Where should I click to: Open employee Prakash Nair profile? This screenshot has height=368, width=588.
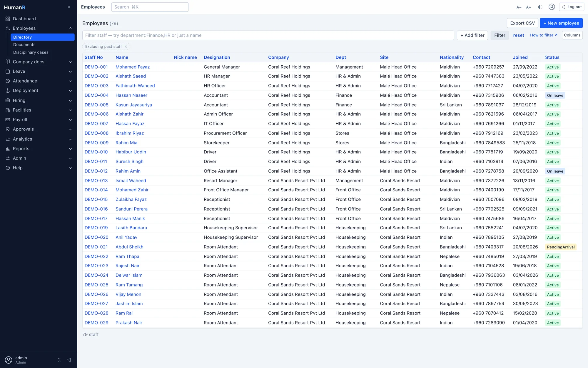pos(129,323)
